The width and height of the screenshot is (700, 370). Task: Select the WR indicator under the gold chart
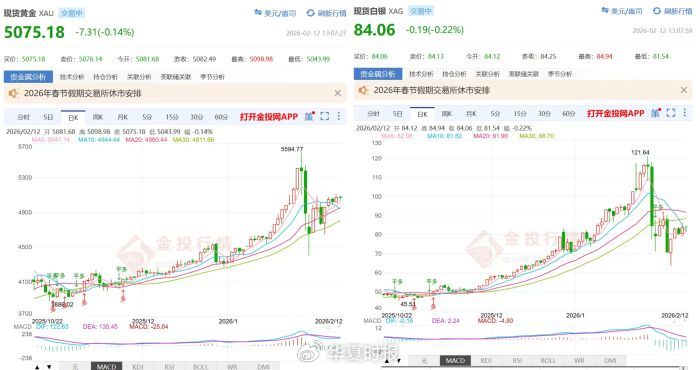(232, 366)
